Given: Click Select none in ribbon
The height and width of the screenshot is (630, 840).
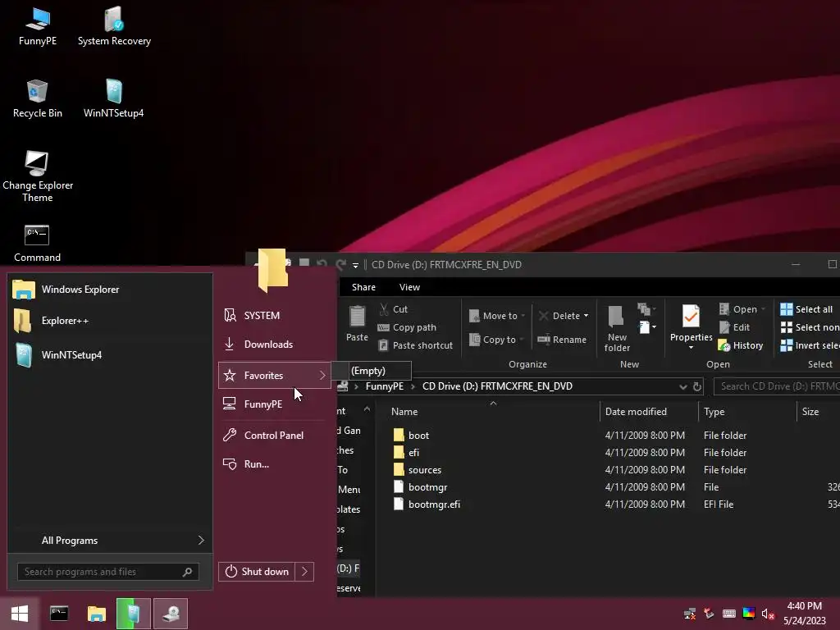Looking at the screenshot, I should (x=810, y=327).
